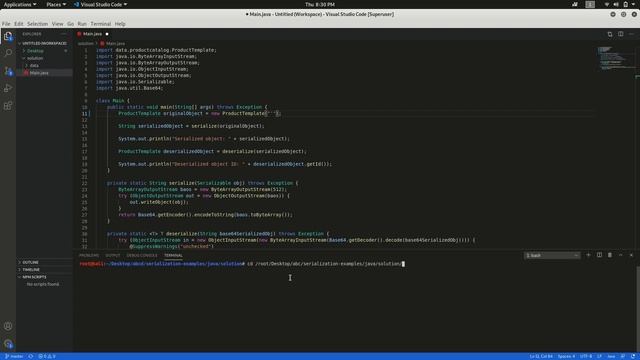Viewport: 640px width, 360px height.
Task: Open the Accounts icon in activity bar
Action: (8, 326)
